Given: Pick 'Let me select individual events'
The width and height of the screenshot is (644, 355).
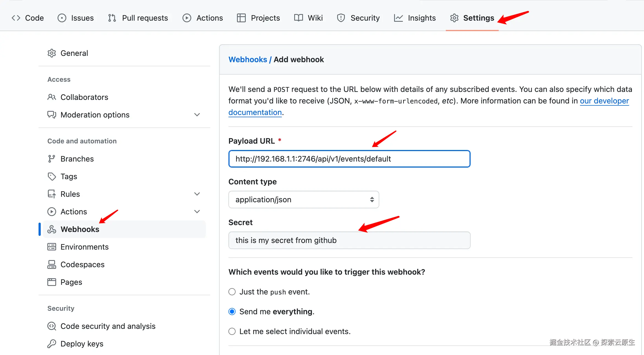Looking at the screenshot, I should coord(232,331).
